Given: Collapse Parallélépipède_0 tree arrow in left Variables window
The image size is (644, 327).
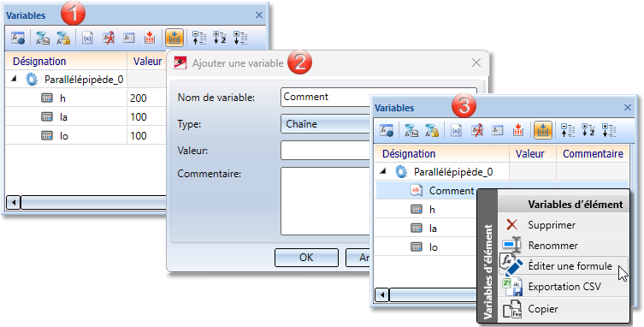Looking at the screenshot, I should [x=14, y=79].
